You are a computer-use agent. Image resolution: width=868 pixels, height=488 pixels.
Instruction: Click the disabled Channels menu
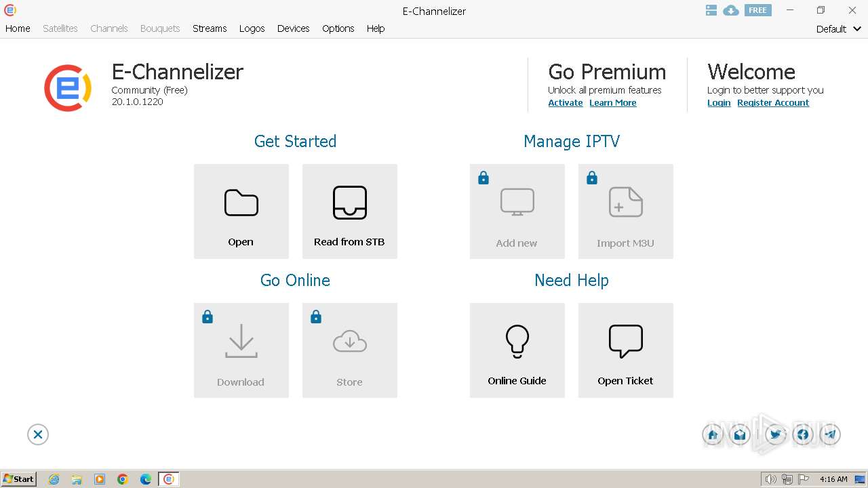109,28
